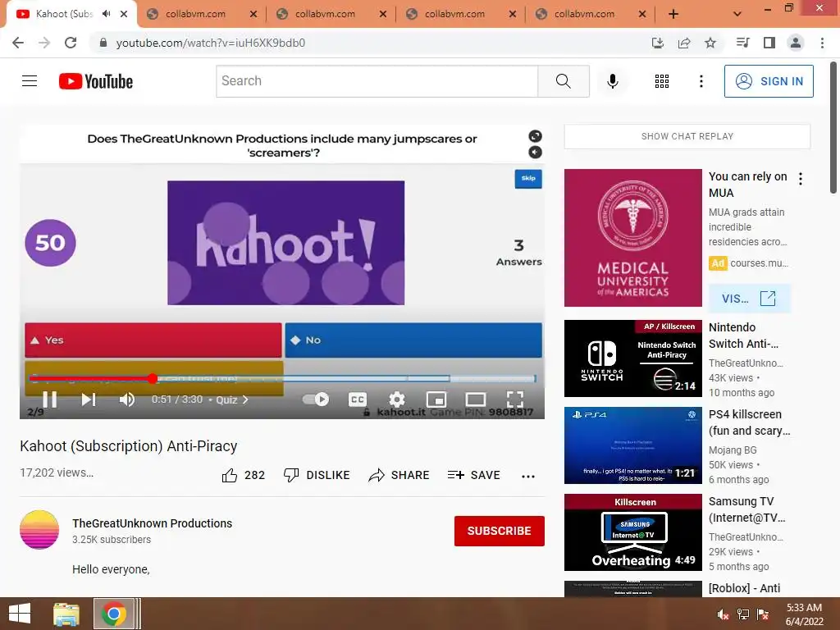Image resolution: width=840 pixels, height=630 pixels.
Task: Focus the YouTube Search field
Action: coord(377,81)
